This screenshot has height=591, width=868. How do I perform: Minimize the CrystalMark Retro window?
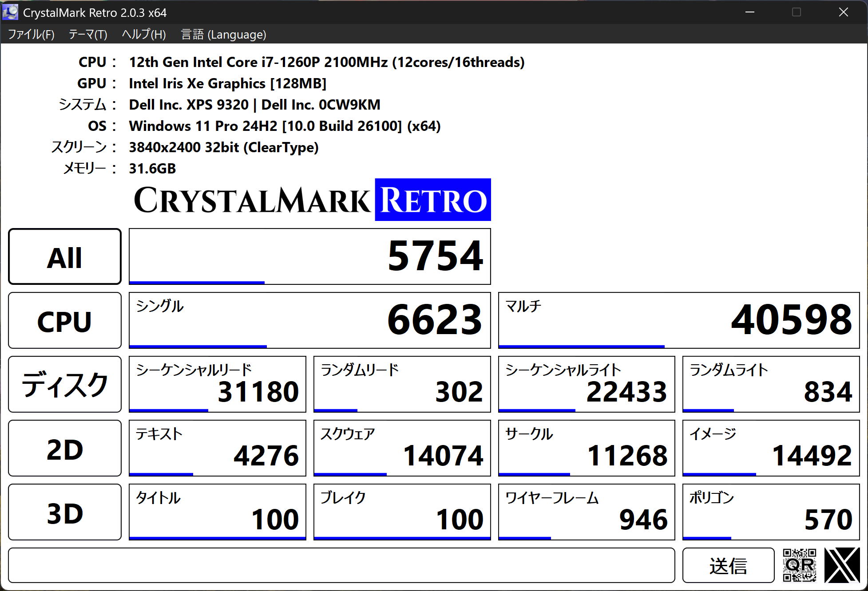coord(750,12)
